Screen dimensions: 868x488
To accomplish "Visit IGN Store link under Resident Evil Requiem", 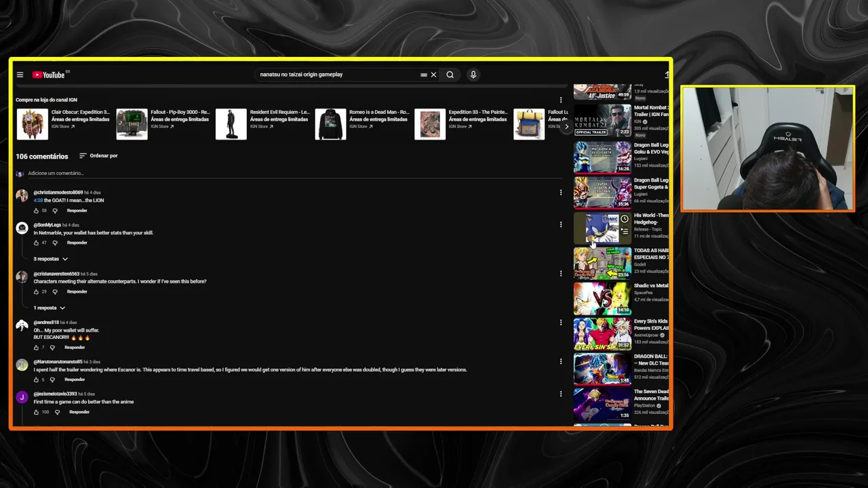I will (x=261, y=126).
